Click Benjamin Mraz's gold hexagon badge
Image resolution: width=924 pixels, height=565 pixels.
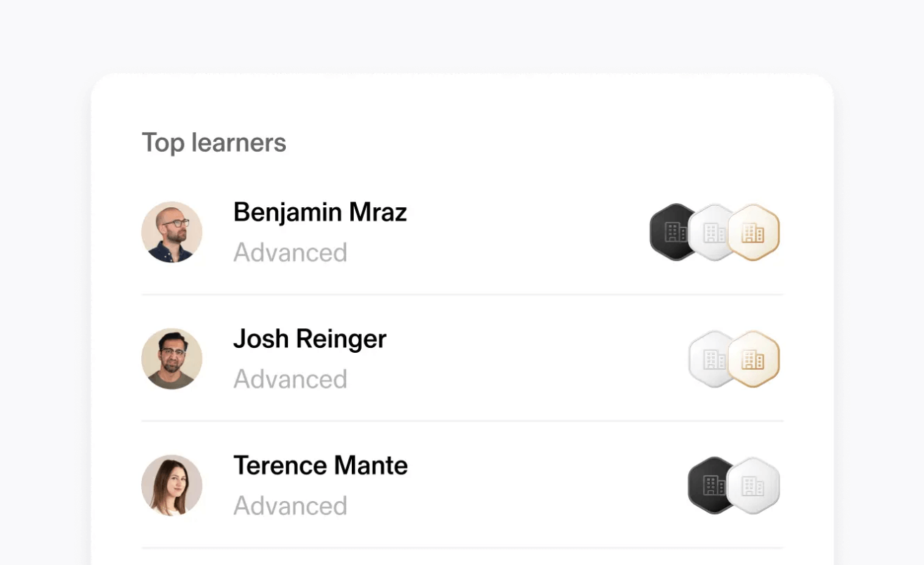(x=754, y=233)
